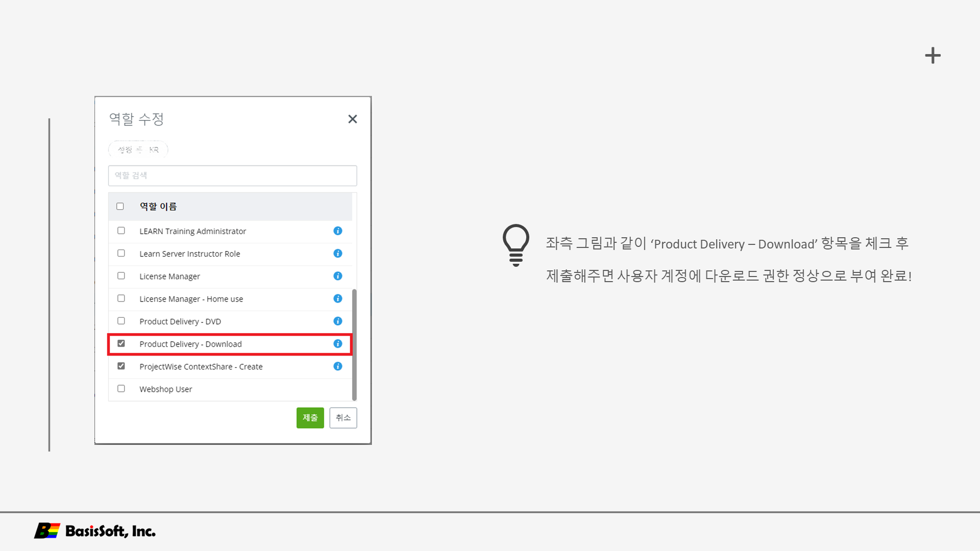The image size is (980, 551).
Task: Uncheck ProjectWise ContextShare - Create checkbox
Action: (121, 366)
